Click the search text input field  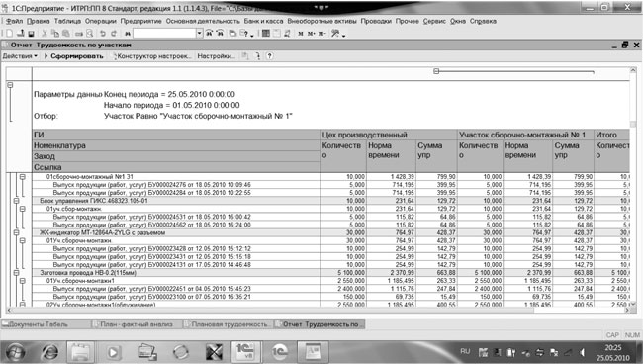[x=165, y=34]
